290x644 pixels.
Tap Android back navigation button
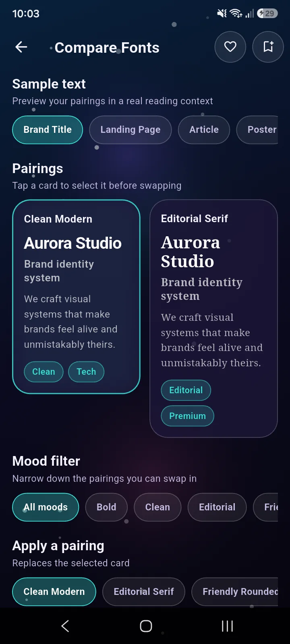point(65,626)
